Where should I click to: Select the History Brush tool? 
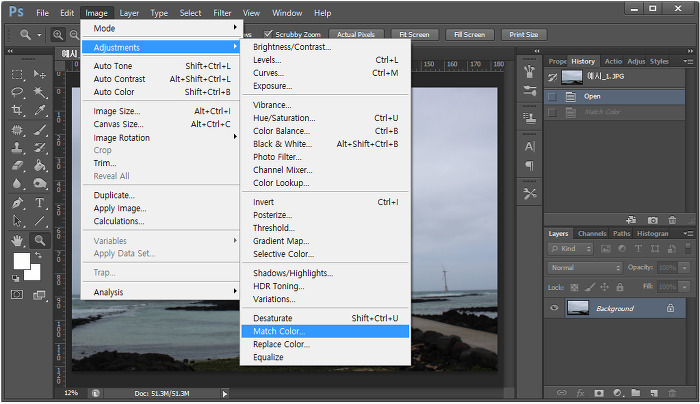[40, 147]
